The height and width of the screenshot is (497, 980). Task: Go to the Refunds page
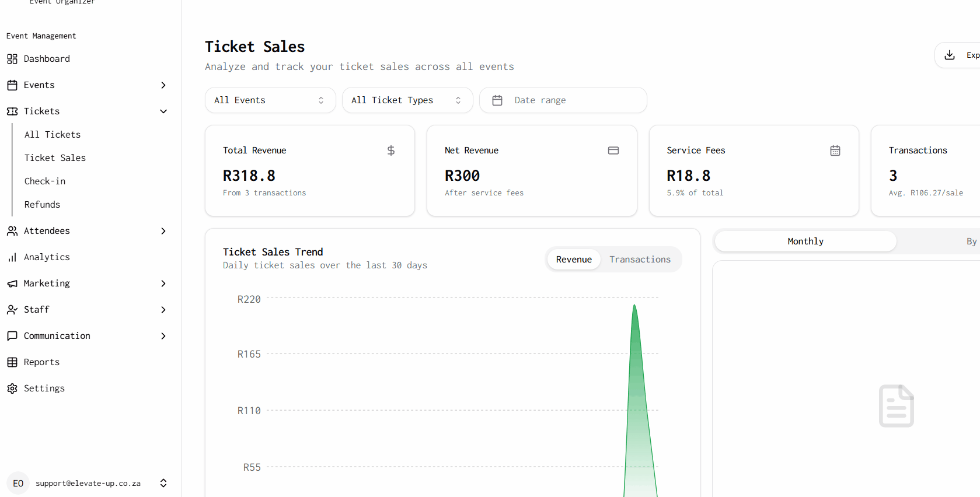(x=42, y=205)
